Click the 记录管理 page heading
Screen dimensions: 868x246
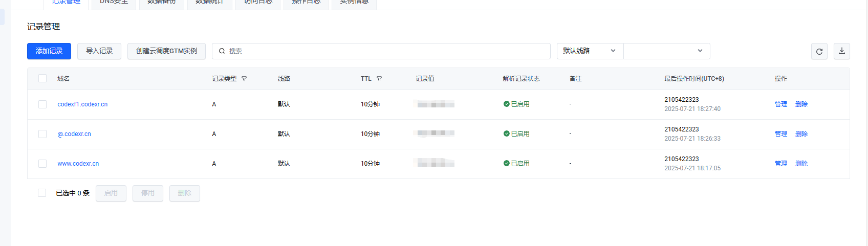[x=44, y=27]
